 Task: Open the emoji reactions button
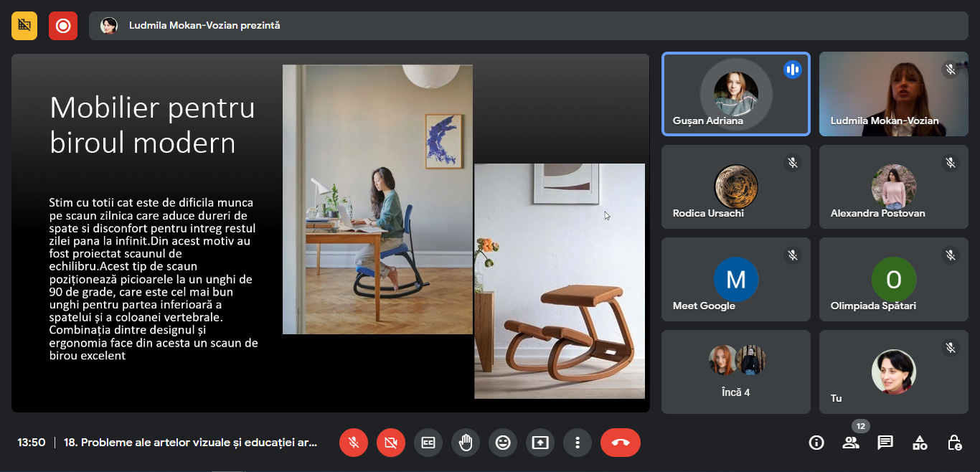point(503,443)
